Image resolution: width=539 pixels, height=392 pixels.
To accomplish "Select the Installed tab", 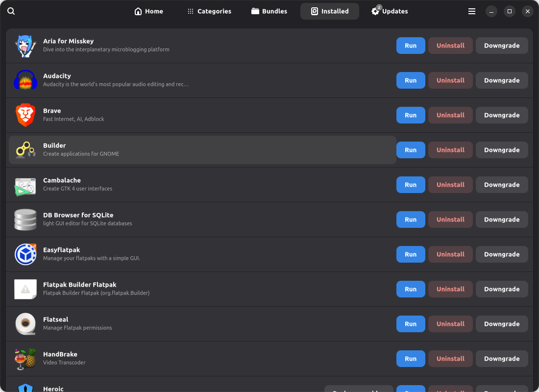I will point(330,11).
